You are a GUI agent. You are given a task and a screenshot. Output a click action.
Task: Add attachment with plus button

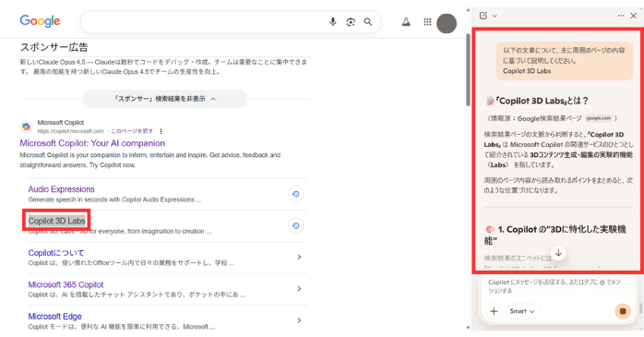494,311
